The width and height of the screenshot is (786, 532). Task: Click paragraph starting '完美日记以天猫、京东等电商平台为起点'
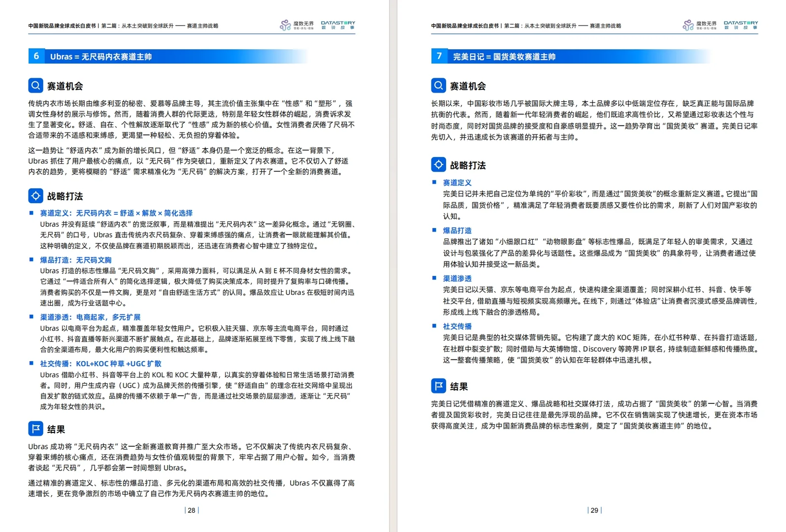click(x=600, y=300)
